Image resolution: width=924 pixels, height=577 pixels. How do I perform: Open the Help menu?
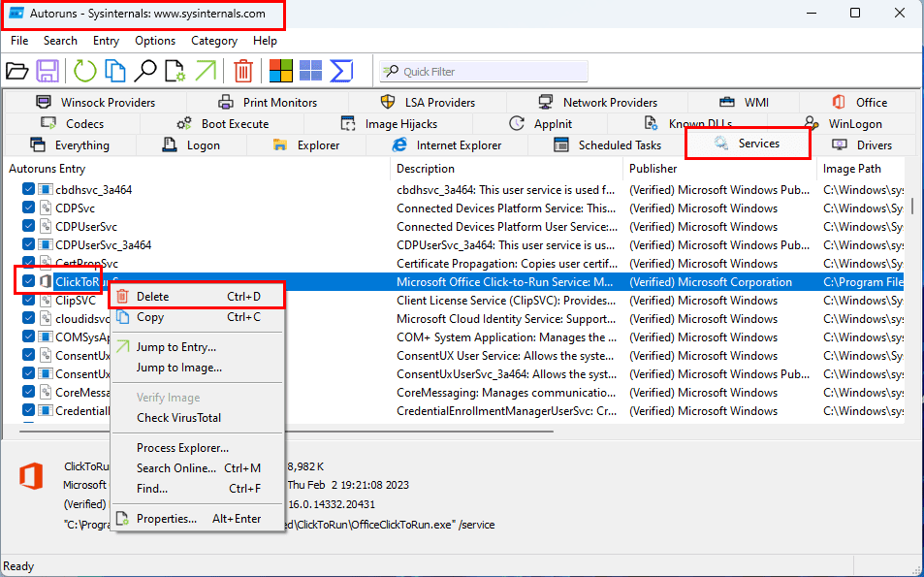(266, 41)
